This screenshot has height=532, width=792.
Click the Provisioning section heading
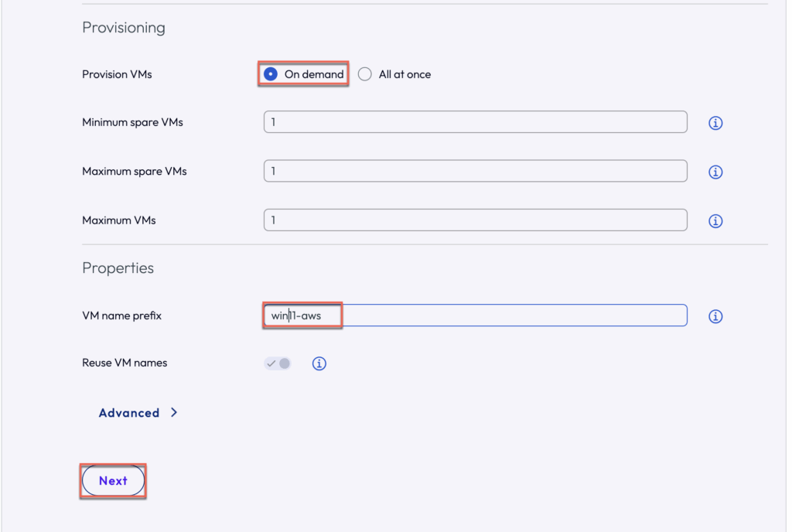pos(124,28)
